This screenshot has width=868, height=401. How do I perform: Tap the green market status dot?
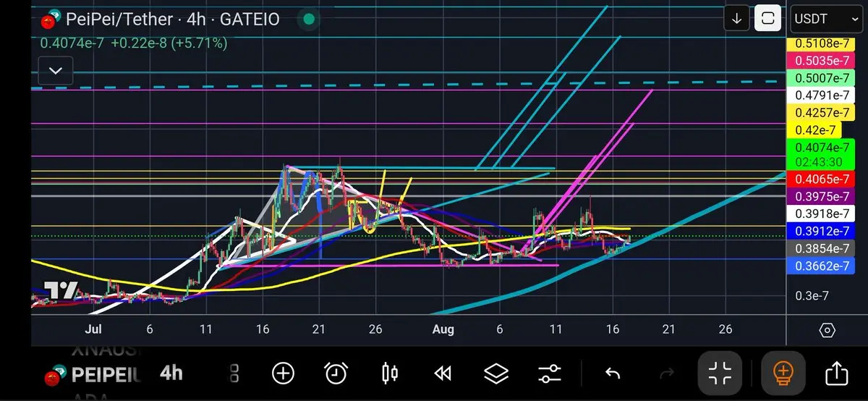[x=309, y=20]
